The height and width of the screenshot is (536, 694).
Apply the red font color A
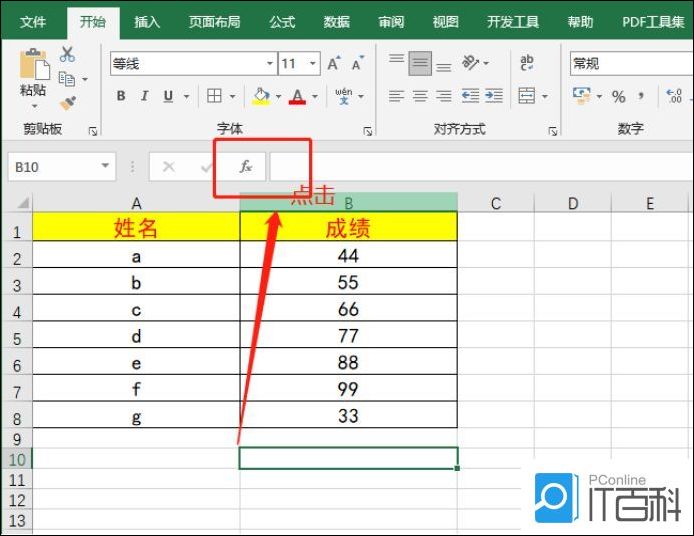[297, 96]
